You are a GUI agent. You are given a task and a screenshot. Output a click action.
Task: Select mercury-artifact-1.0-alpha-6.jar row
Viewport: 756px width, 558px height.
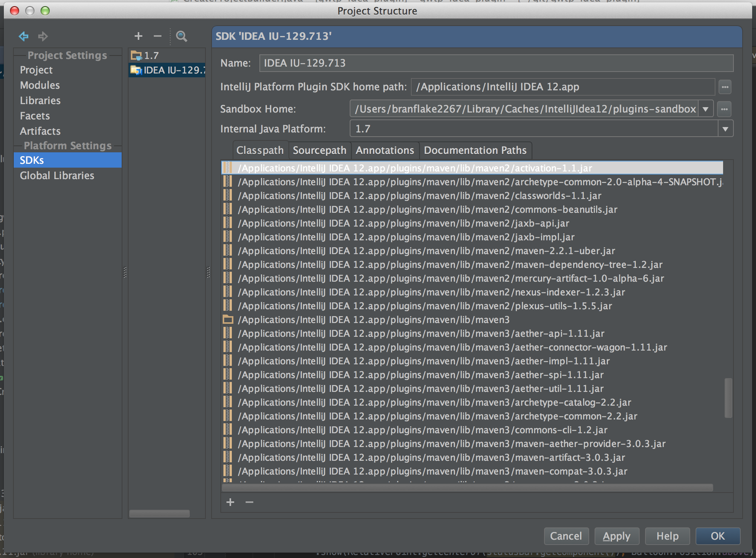click(472, 278)
